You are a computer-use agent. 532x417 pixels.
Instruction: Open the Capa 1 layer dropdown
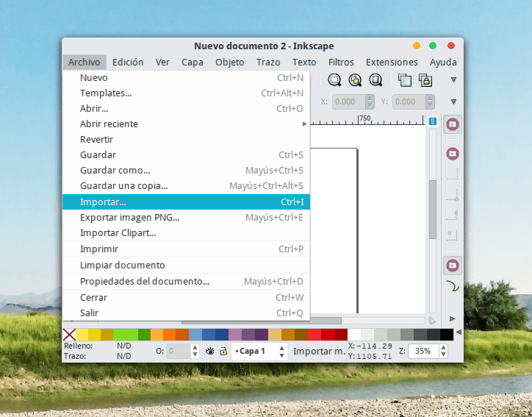point(259,352)
